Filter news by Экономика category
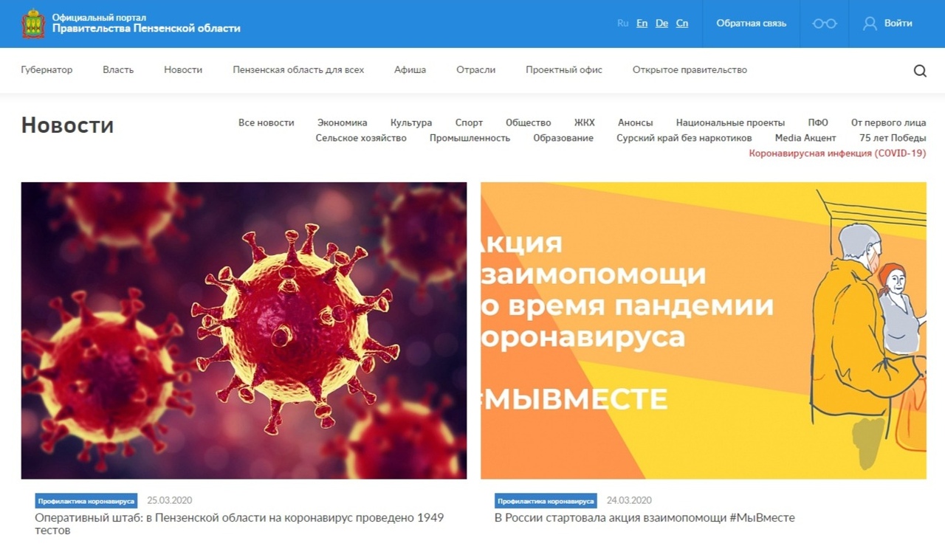Screen dimensions: 945x560 (342, 123)
